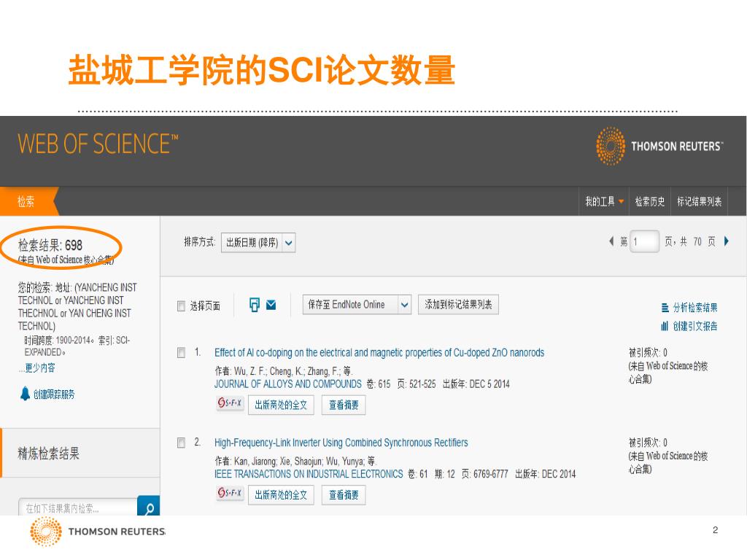The height and width of the screenshot is (560, 747).
Task: Click the email envelope icon
Action: [x=271, y=305]
